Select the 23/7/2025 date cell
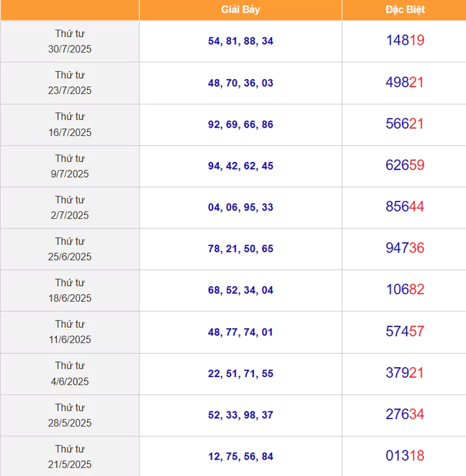The height and width of the screenshot is (476, 466). pos(70,83)
